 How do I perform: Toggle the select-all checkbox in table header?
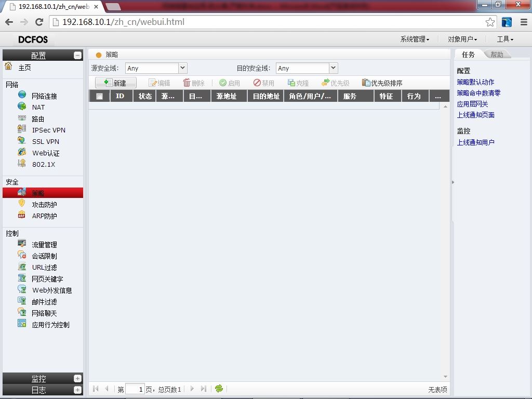(x=99, y=96)
